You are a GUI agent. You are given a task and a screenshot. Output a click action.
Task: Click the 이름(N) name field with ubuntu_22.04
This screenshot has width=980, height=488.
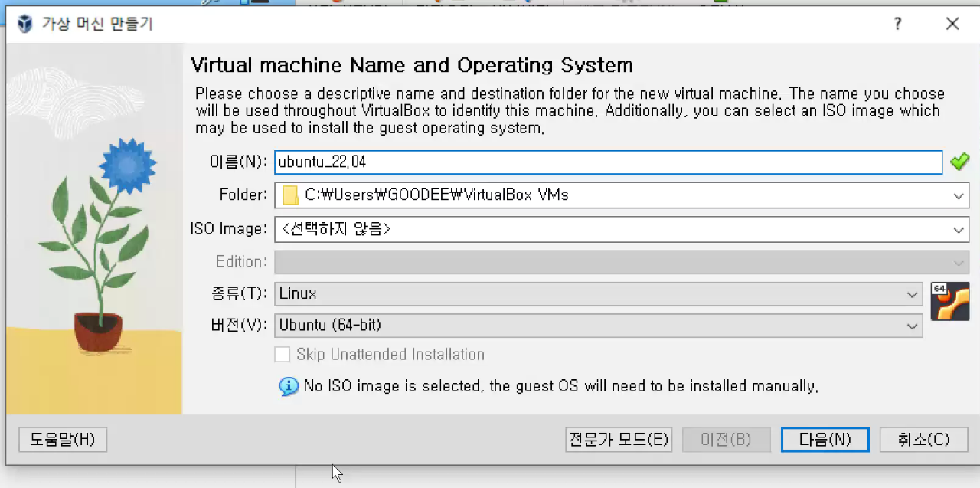[x=609, y=162]
